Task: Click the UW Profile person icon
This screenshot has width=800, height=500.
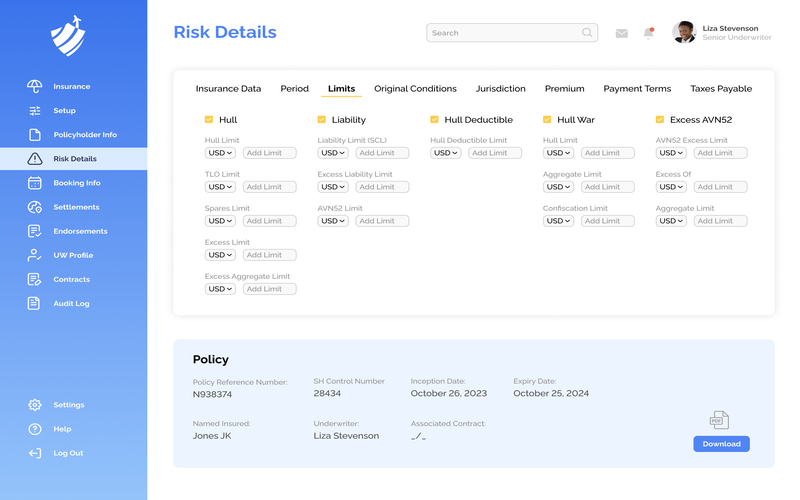Action: pos(35,255)
